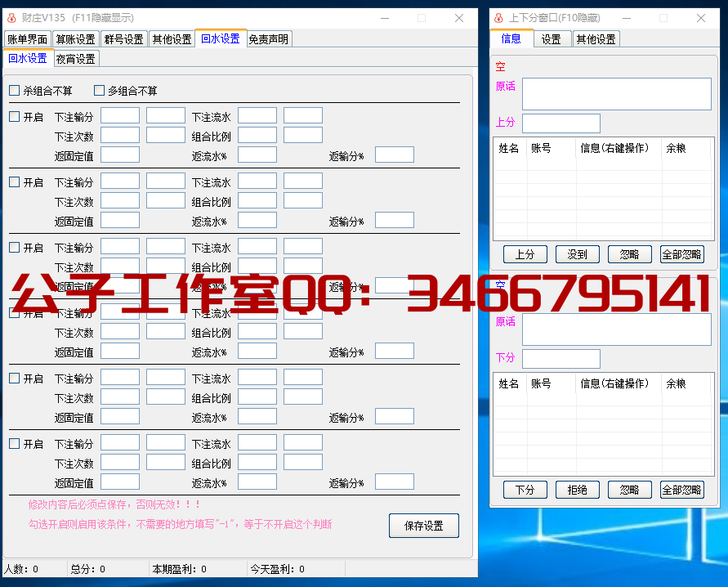
Task: Open the 群号设置 tab
Action: [124, 39]
